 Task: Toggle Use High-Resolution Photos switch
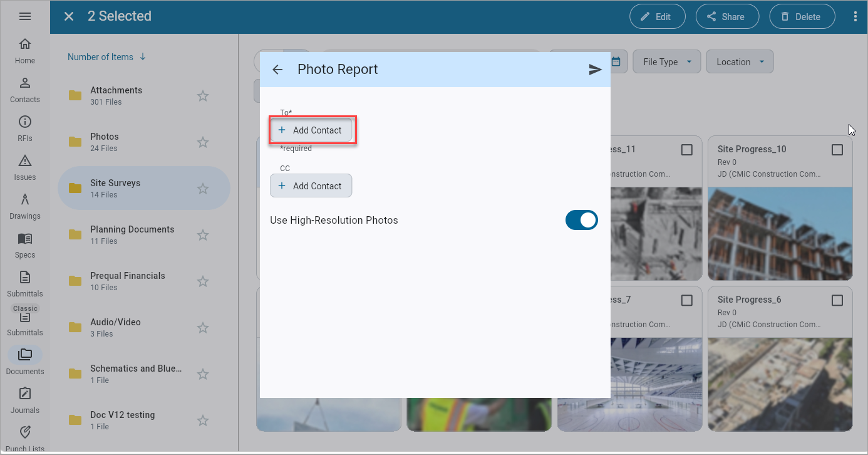pos(582,220)
